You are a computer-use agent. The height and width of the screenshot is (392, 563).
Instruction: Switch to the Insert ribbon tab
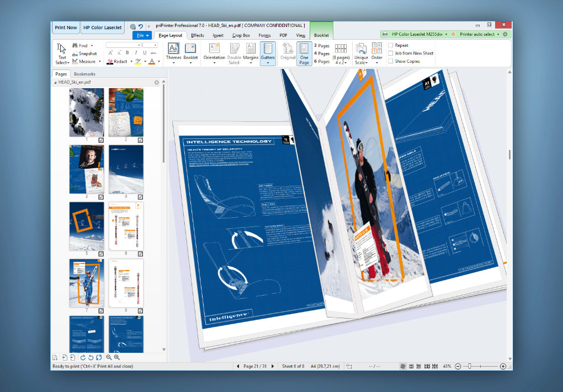click(218, 35)
